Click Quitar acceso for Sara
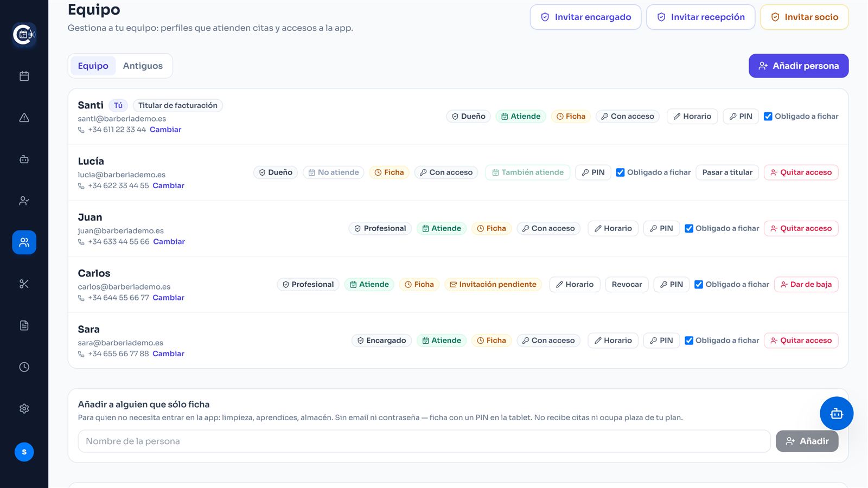Image resolution: width=868 pixels, height=488 pixels. click(x=801, y=341)
